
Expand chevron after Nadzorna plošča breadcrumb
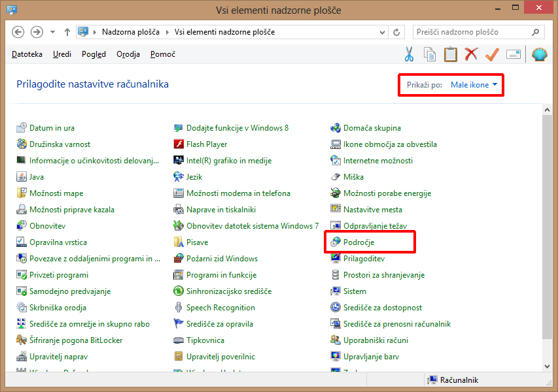point(168,32)
